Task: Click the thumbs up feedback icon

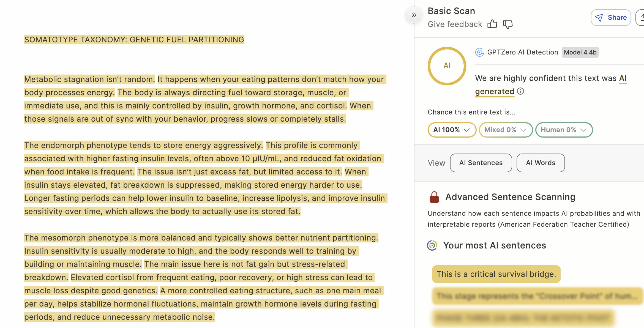Action: click(x=492, y=24)
